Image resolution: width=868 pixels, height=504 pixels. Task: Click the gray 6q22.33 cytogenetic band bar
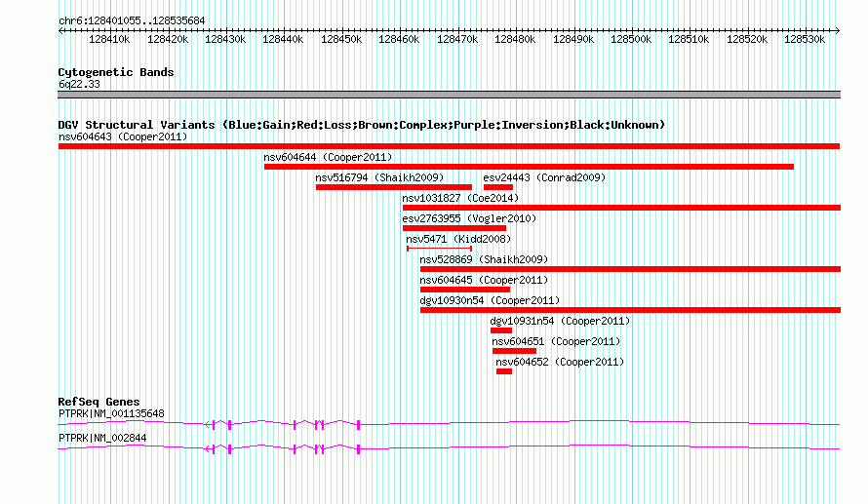[x=449, y=95]
